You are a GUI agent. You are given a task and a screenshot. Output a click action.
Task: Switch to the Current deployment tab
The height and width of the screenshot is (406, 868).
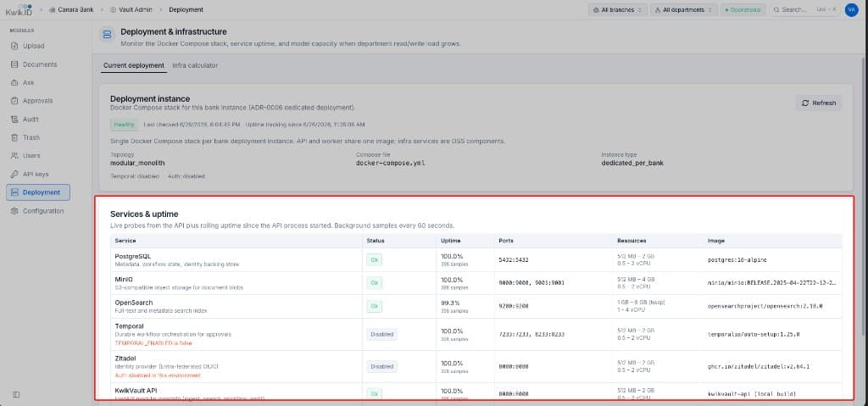(134, 65)
